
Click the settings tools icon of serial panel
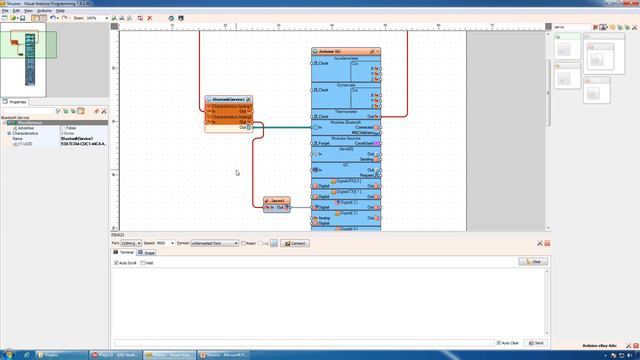tap(540, 243)
